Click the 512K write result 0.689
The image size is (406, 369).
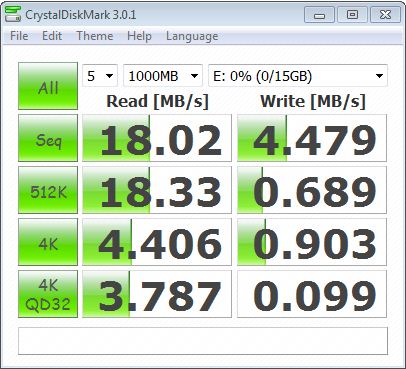(312, 190)
